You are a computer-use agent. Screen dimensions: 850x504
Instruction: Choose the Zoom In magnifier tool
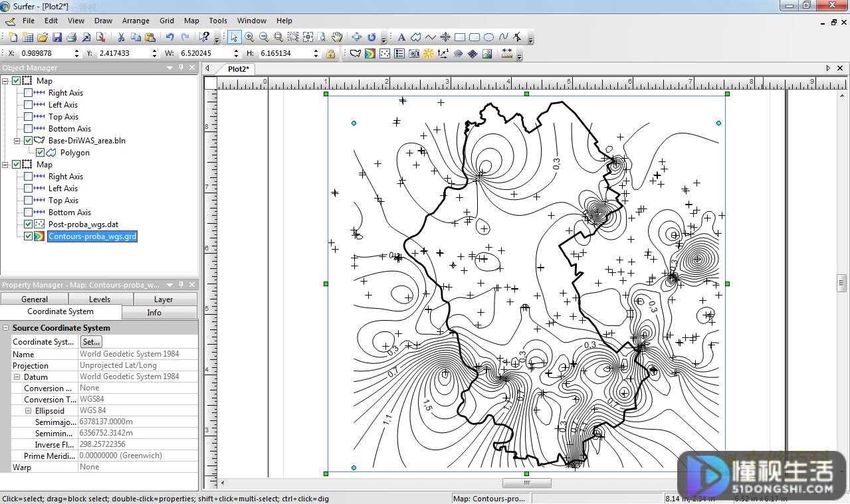[x=249, y=37]
